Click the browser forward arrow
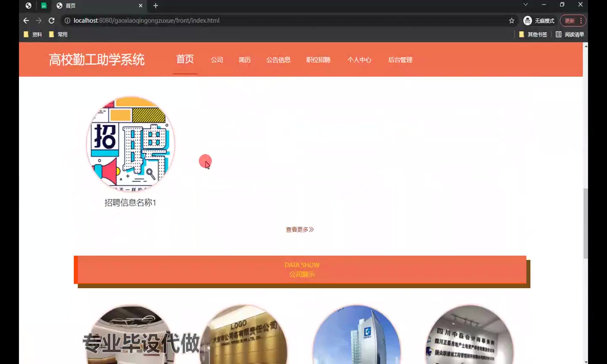The image size is (607, 364). pyautogui.click(x=39, y=21)
